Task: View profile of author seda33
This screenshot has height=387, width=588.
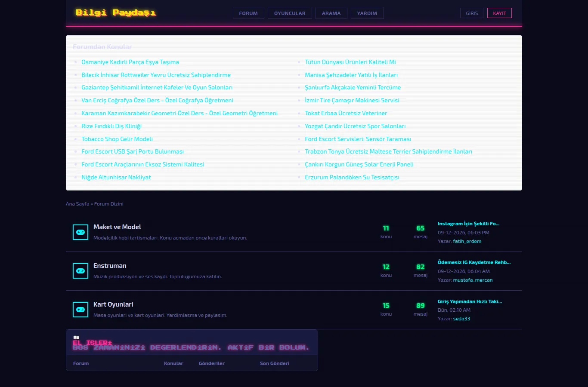Action: [461, 319]
